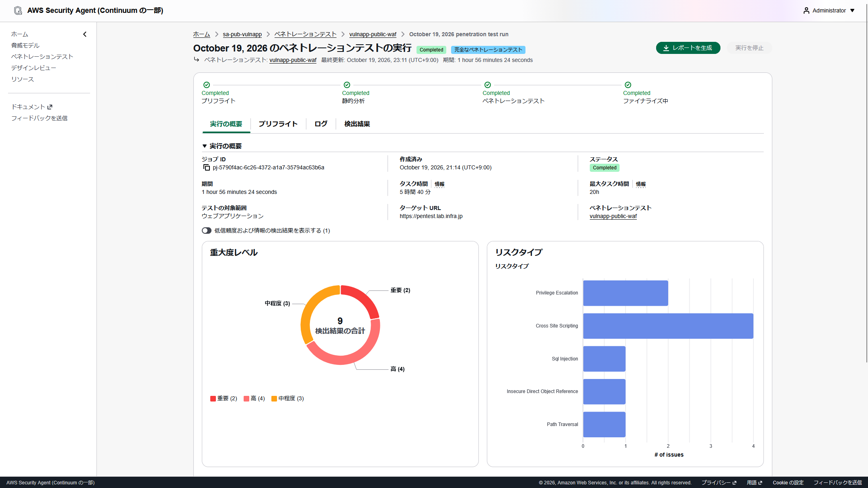Screen dimensions: 868x488
Task: Open デザインレビュー in the sidebar
Action: coord(34,68)
